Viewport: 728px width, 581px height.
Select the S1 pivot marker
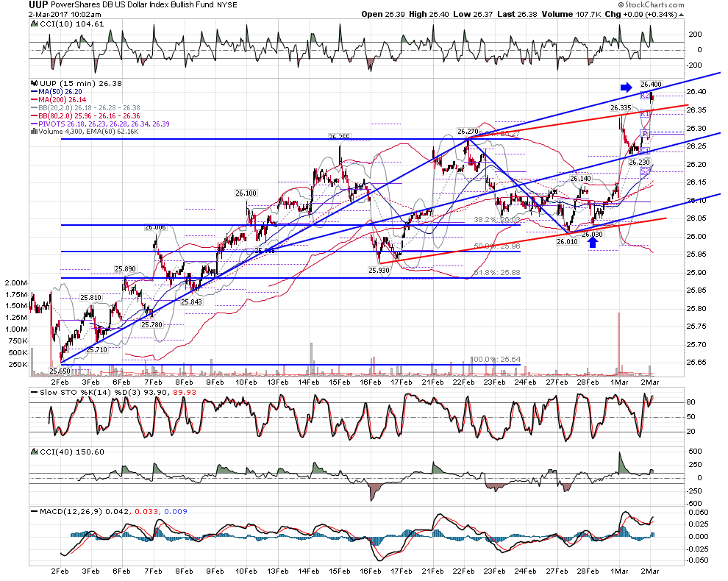(644, 151)
